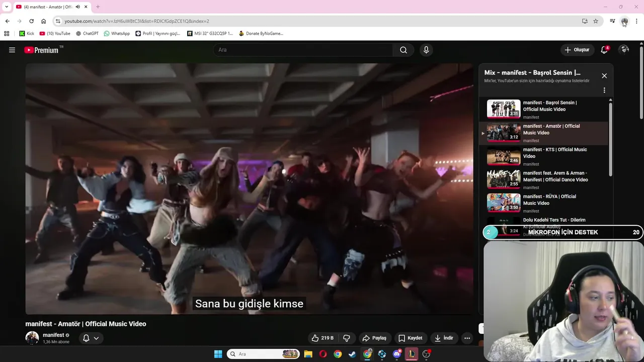This screenshot has height=362, width=644.
Task: Toggle the subscription notification bell dropdown
Action: 91,338
